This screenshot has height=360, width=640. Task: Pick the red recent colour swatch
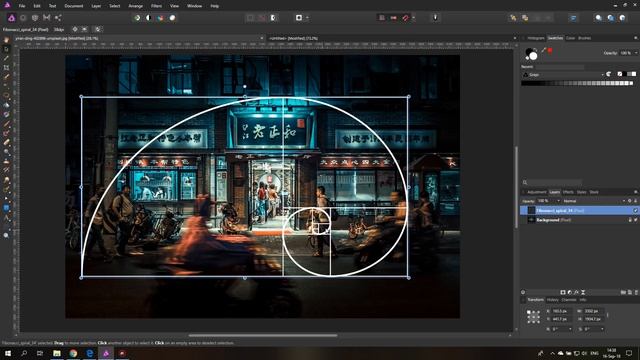point(550,50)
